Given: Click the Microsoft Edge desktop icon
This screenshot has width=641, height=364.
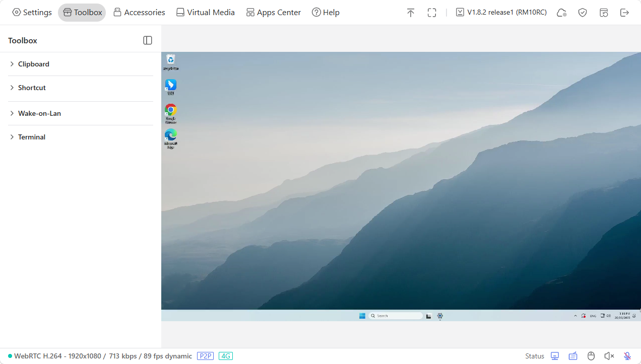Looking at the screenshot, I should click(171, 139).
